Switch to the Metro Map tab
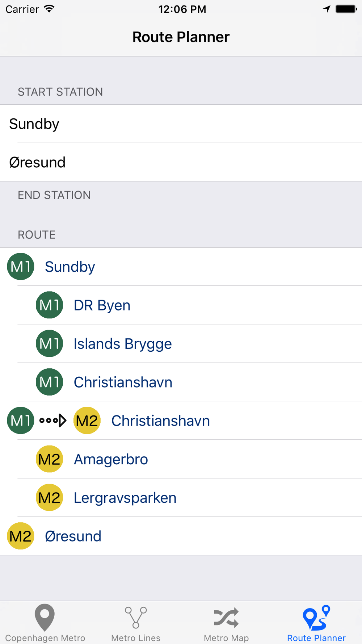This screenshot has width=362, height=644. tap(226, 623)
